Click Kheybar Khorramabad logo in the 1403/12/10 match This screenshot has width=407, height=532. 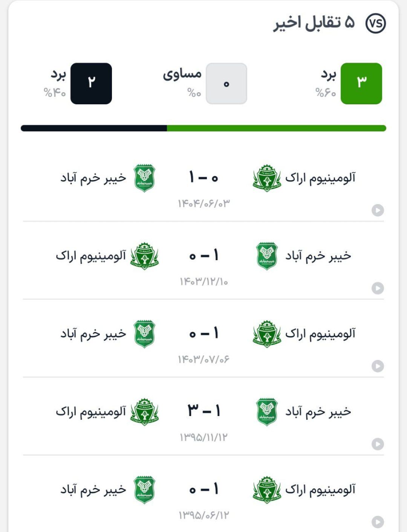point(267,256)
